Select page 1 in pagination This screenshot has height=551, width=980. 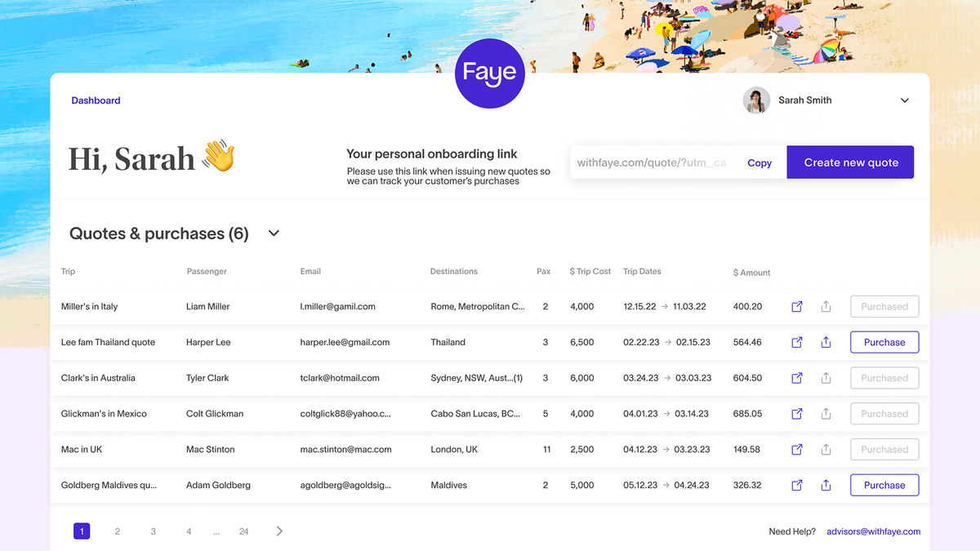coord(81,531)
